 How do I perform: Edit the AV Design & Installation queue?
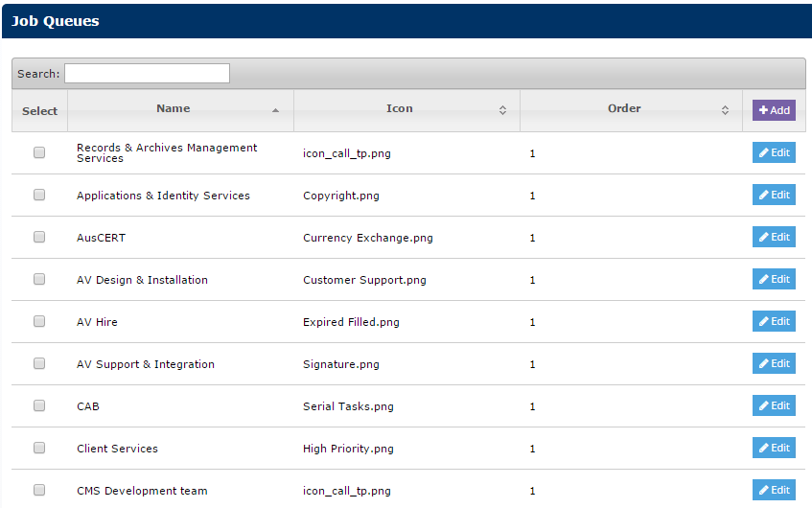[774, 279]
